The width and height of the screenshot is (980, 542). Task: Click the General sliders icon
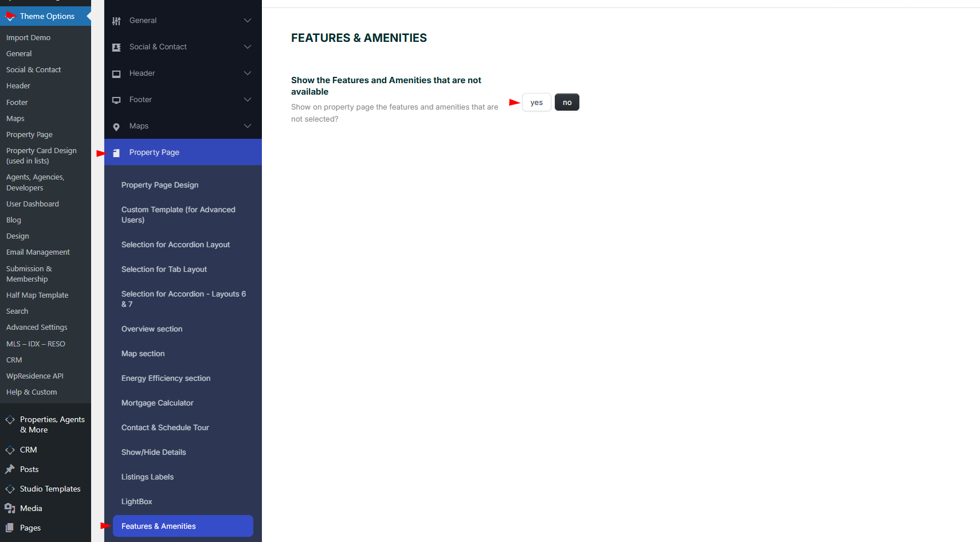(116, 21)
